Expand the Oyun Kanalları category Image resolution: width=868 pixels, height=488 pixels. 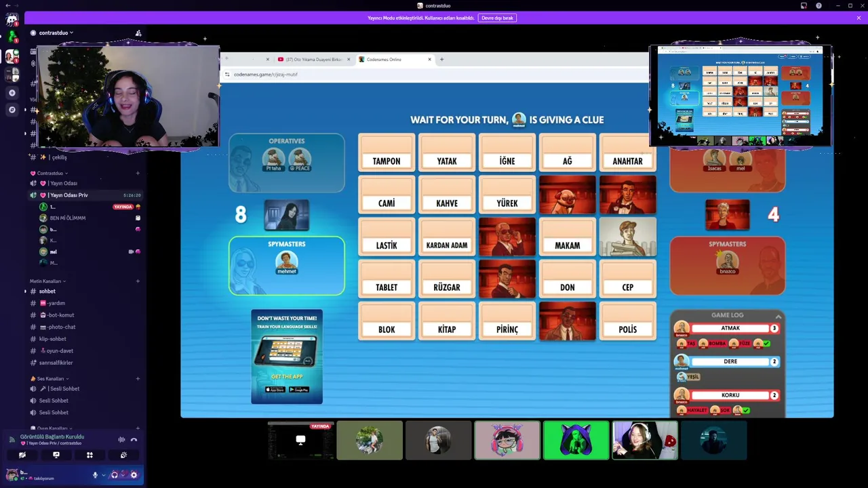[53, 428]
